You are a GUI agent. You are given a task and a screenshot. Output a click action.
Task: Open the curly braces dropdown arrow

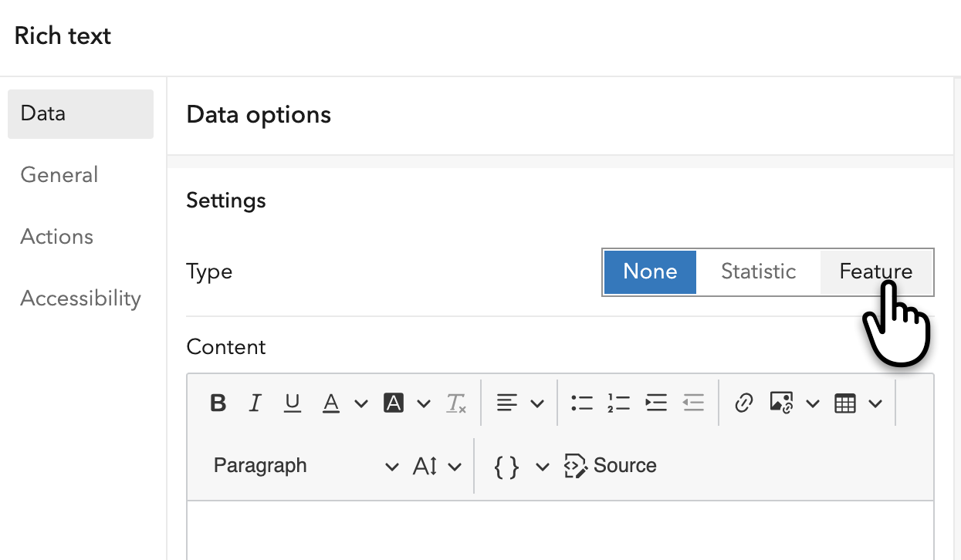542,467
